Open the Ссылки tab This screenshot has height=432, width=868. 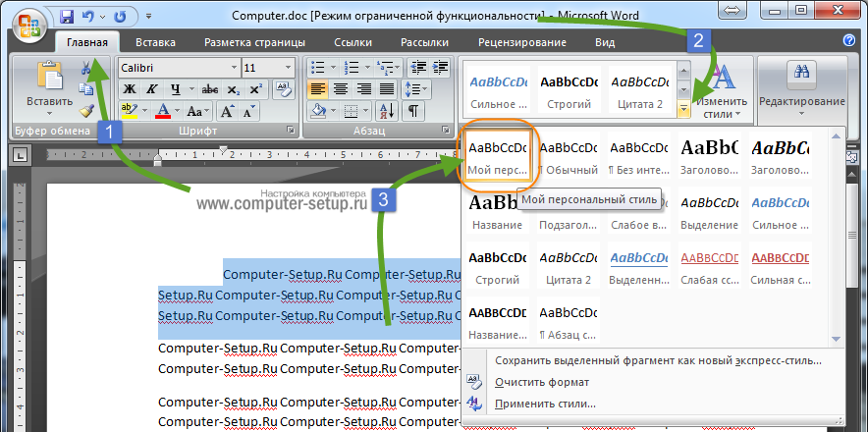(353, 42)
